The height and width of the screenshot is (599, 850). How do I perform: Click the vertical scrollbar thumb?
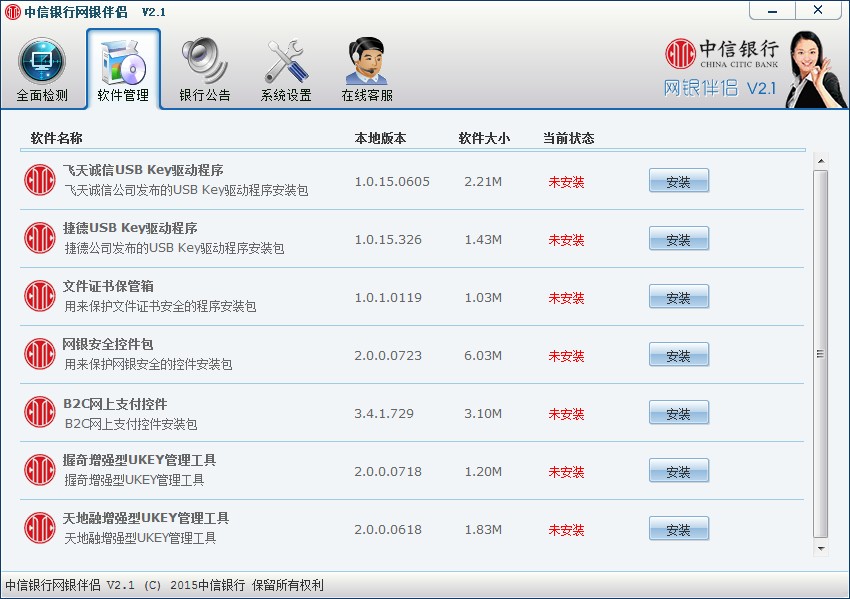pyautogui.click(x=821, y=354)
